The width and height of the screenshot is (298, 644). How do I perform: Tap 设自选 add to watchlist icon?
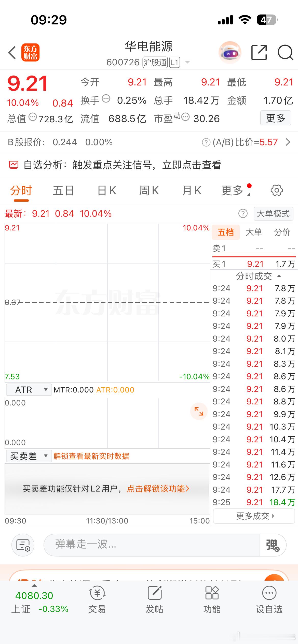269,600
